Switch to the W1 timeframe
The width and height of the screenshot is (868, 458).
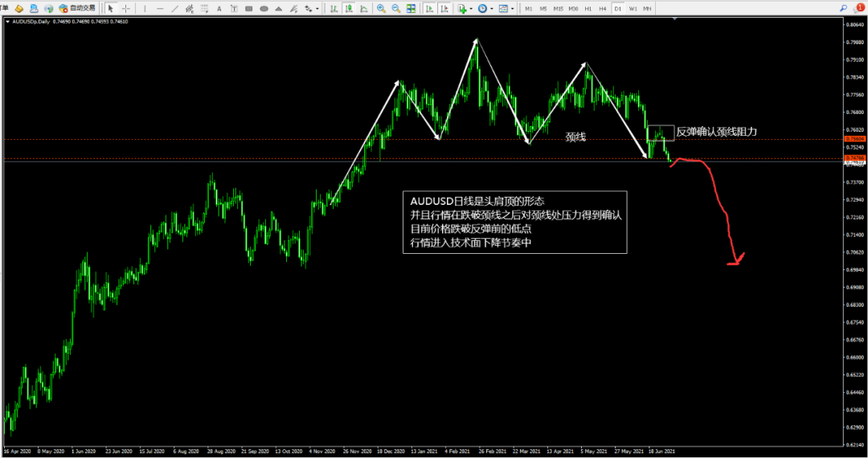click(633, 8)
